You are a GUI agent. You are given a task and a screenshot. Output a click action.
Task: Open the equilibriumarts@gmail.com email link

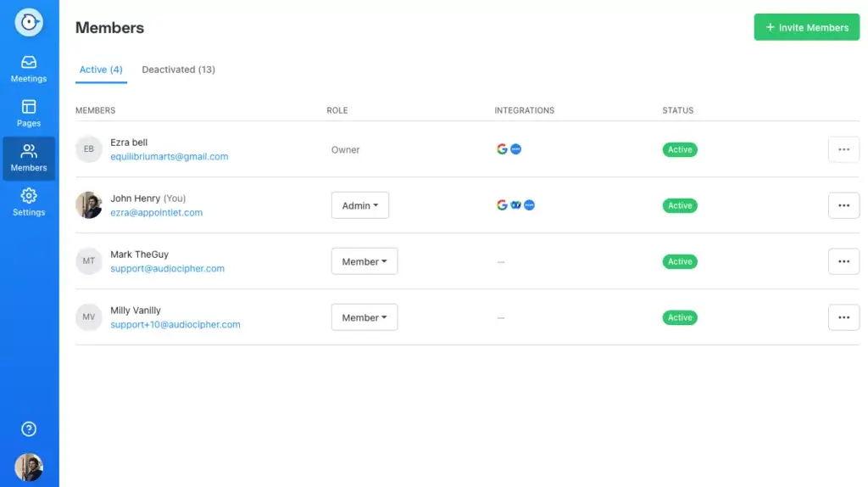point(169,157)
